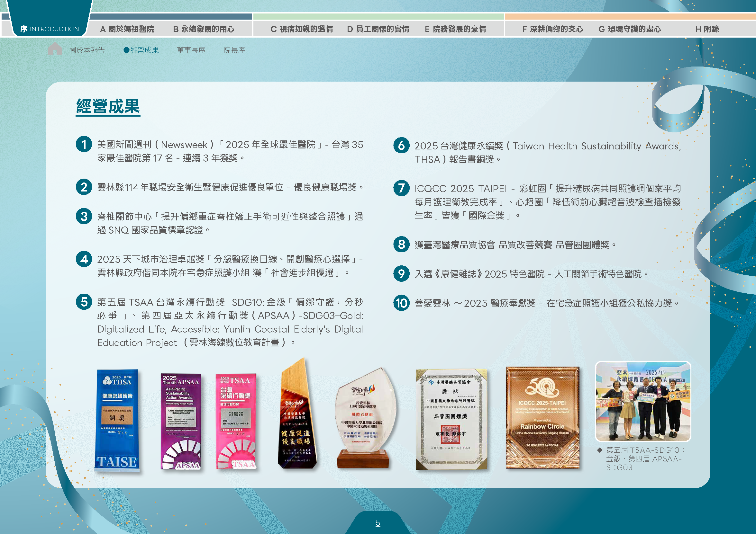The image size is (756, 534).
Task: Open the H 附錄 tab
Action: [707, 29]
